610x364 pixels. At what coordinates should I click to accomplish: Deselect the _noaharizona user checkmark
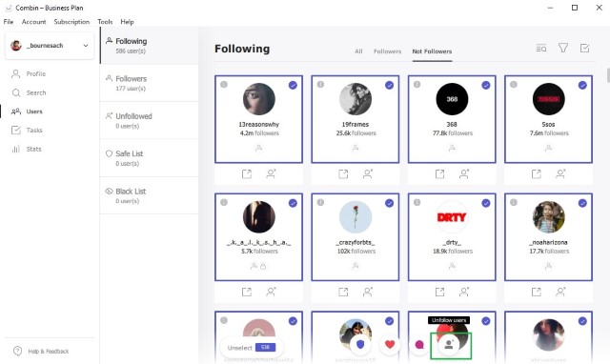(x=582, y=203)
